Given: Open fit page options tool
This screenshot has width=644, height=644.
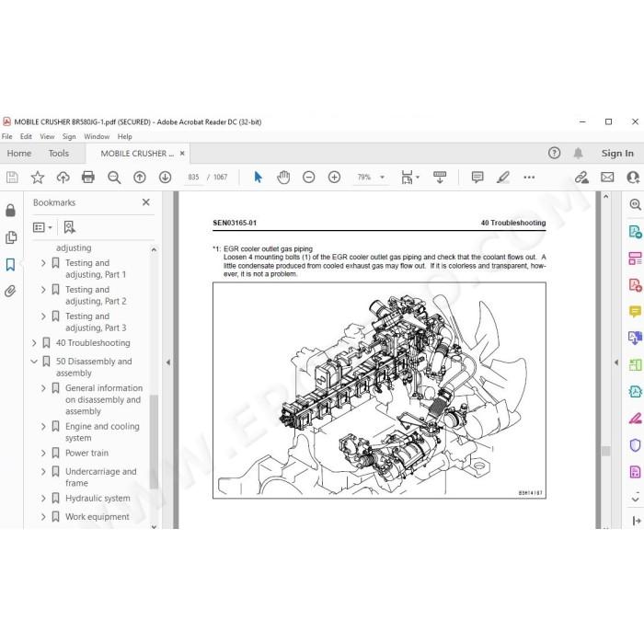Looking at the screenshot, I should click(x=409, y=177).
